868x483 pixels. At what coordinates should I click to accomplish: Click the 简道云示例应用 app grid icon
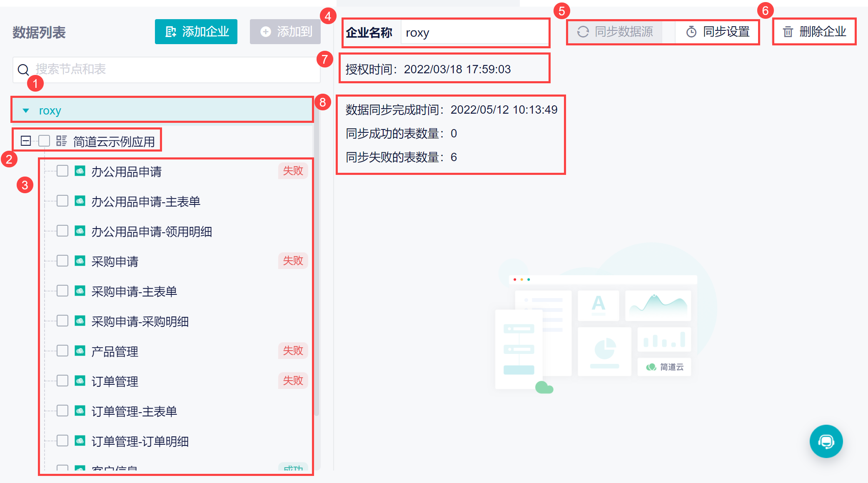(x=62, y=141)
